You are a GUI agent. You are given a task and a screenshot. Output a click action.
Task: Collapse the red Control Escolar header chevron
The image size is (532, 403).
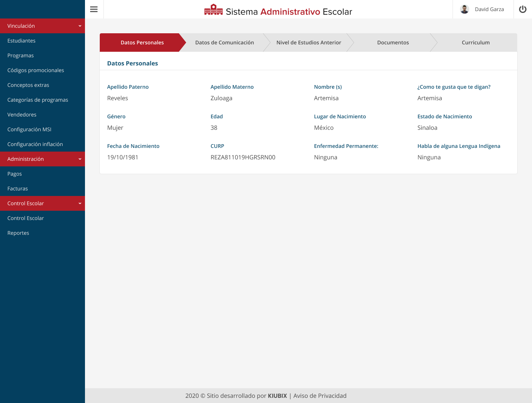tap(80, 203)
